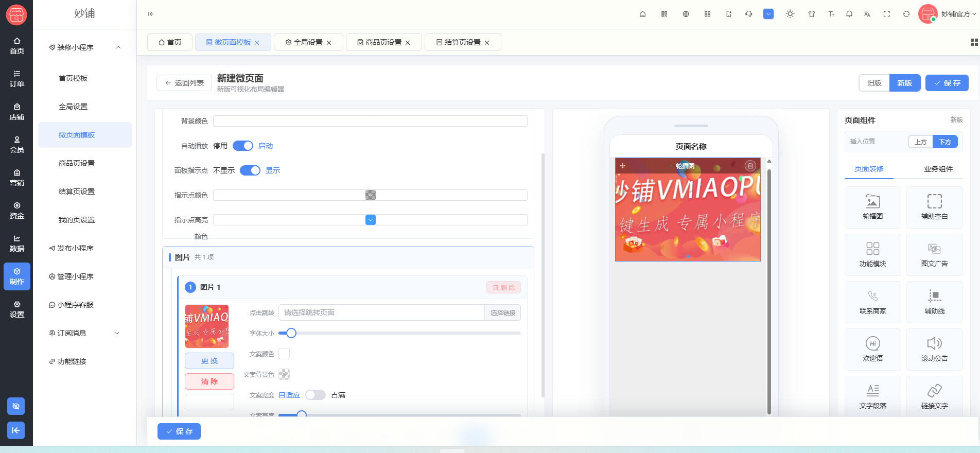Screen dimensions: 980x453
Task: Open the shirt skin theme icon
Action: [812, 14]
